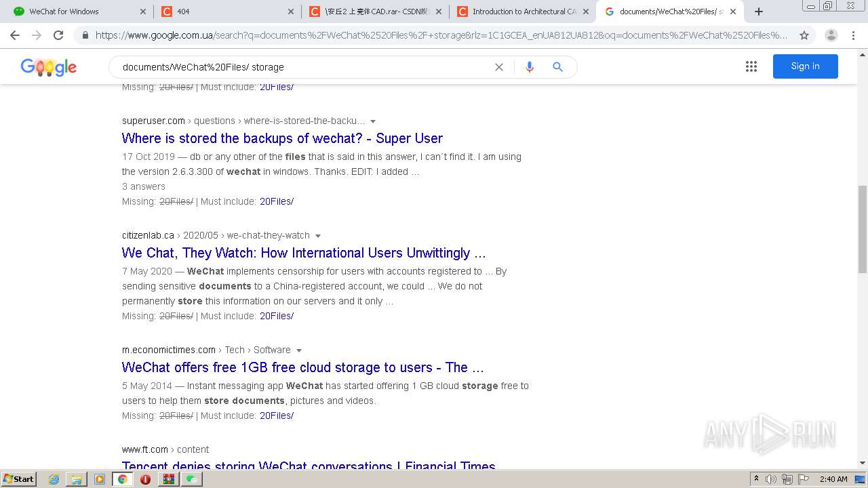Open the volume control in the system tray

[x=771, y=479]
